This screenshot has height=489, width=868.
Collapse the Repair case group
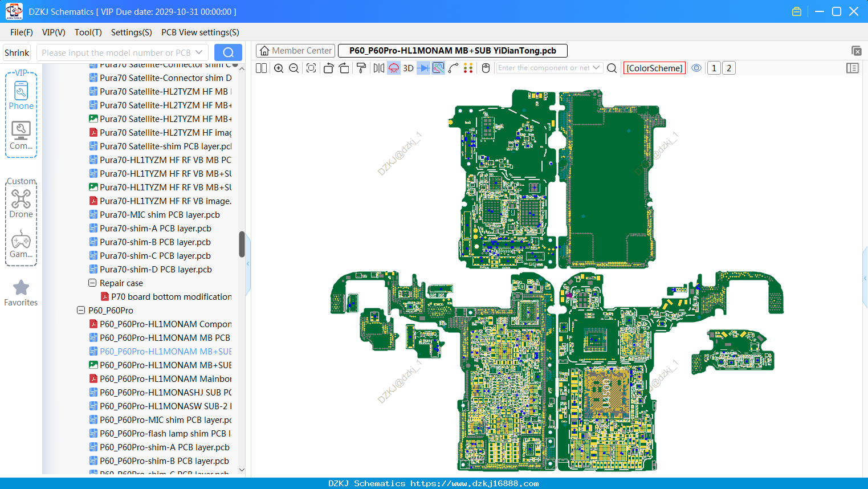point(92,283)
